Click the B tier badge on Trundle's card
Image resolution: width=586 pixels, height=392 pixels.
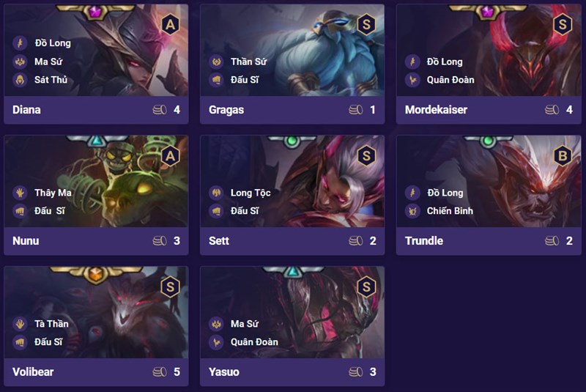[563, 155]
